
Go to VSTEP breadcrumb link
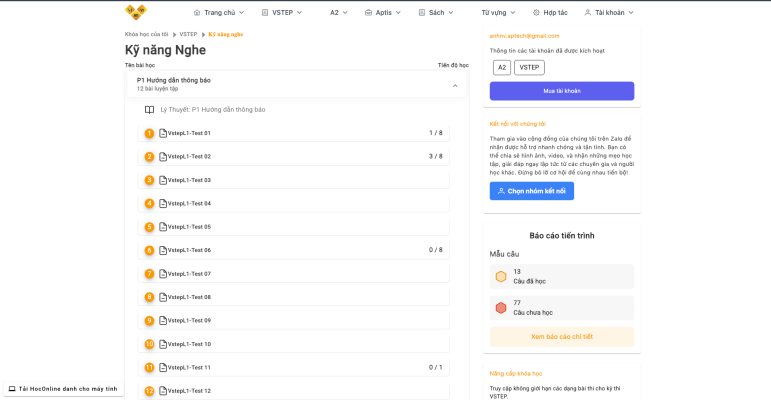pos(188,34)
